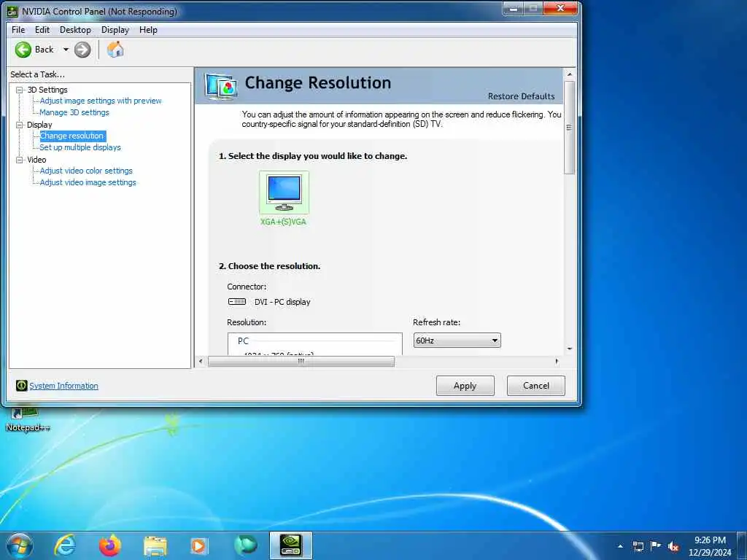Click the horizontal scrollbar right arrow
The image size is (747, 560).
557,362
